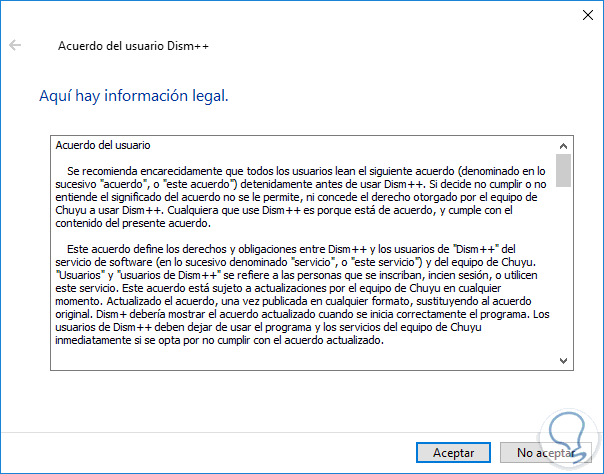Click the scrollbar thumb of agreement text
This screenshot has height=474, width=604.
tap(563, 170)
